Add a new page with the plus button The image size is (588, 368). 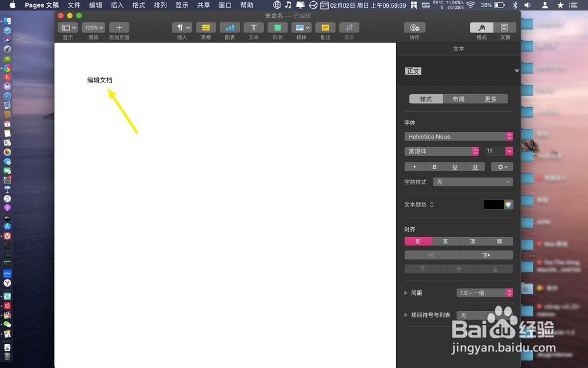(119, 28)
